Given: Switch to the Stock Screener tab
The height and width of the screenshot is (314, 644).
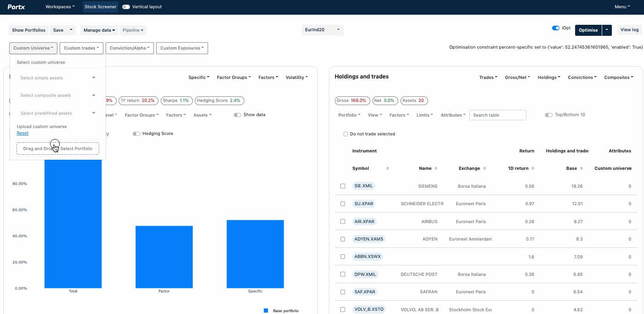Looking at the screenshot, I should [100, 6].
